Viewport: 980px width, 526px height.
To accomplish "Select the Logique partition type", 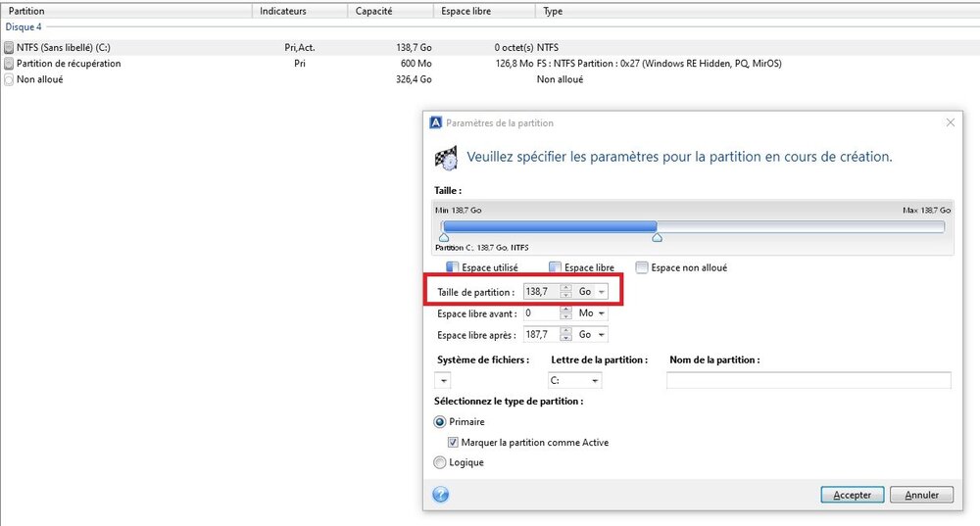I will tap(440, 462).
